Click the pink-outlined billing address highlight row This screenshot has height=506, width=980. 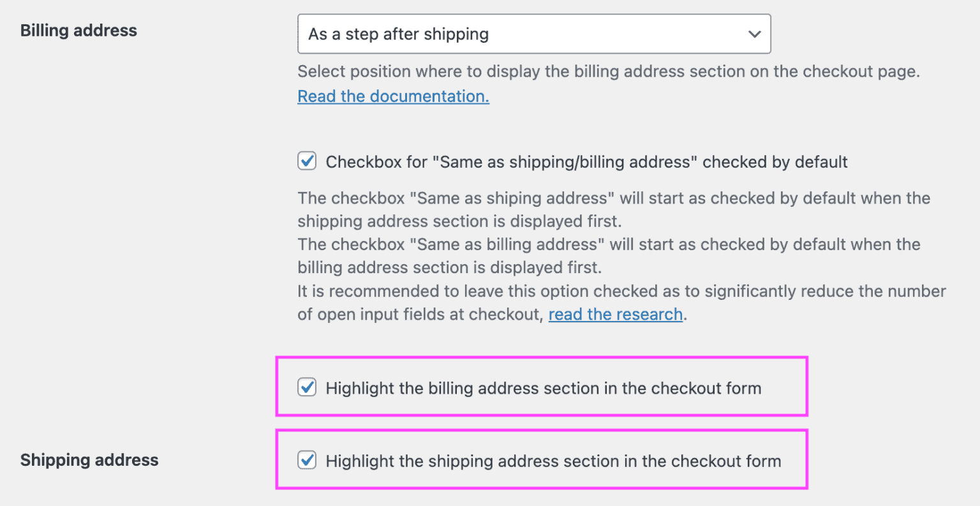(x=542, y=387)
